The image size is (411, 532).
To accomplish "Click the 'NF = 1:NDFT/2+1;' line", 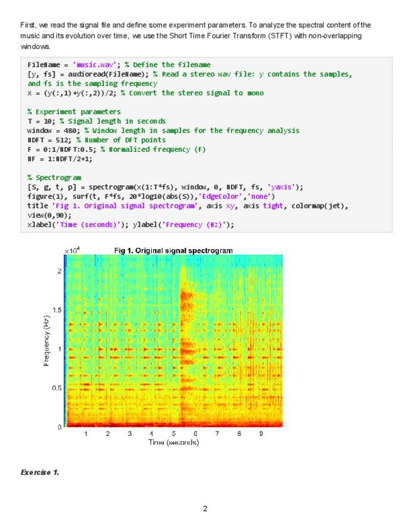I will (x=60, y=159).
